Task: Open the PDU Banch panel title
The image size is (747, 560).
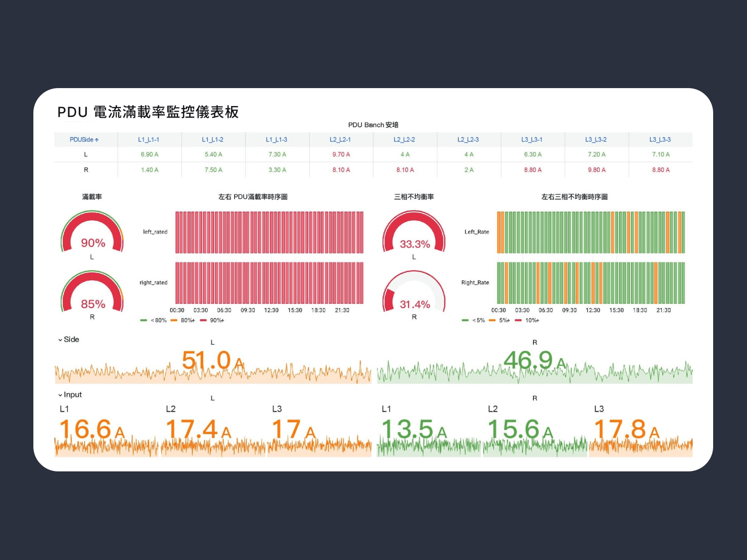Action: click(373, 125)
